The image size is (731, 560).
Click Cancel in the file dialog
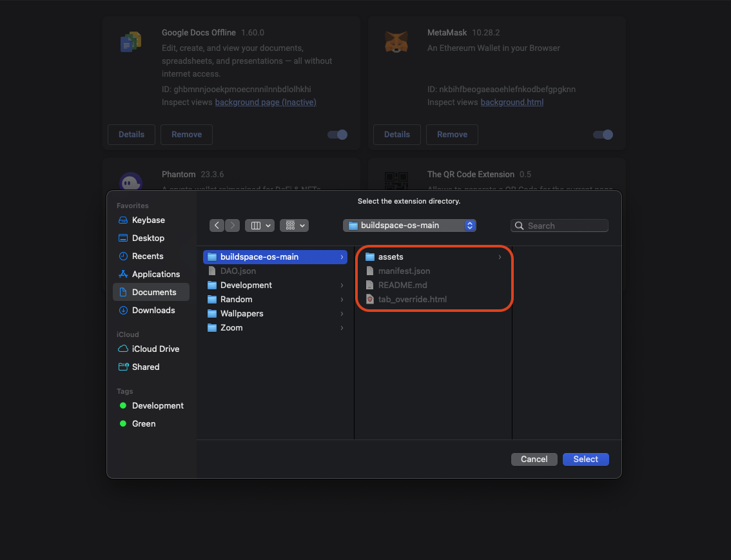(534, 459)
